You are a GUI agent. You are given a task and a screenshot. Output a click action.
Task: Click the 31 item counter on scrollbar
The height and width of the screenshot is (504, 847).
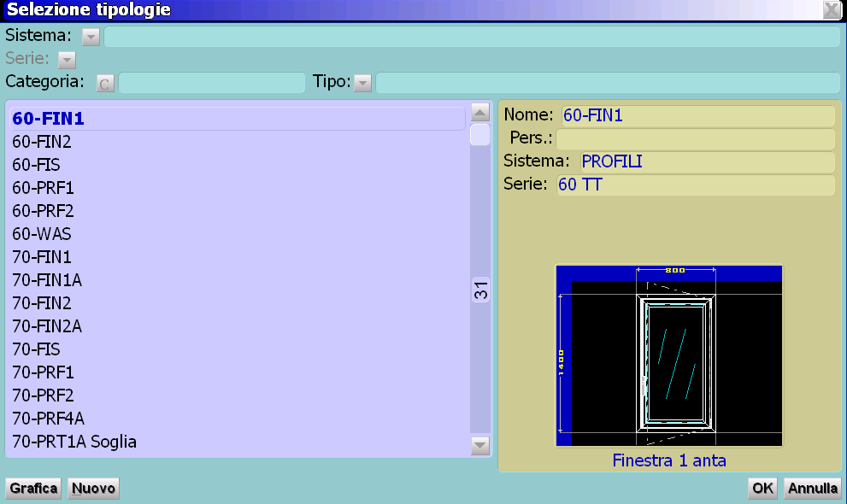480,290
